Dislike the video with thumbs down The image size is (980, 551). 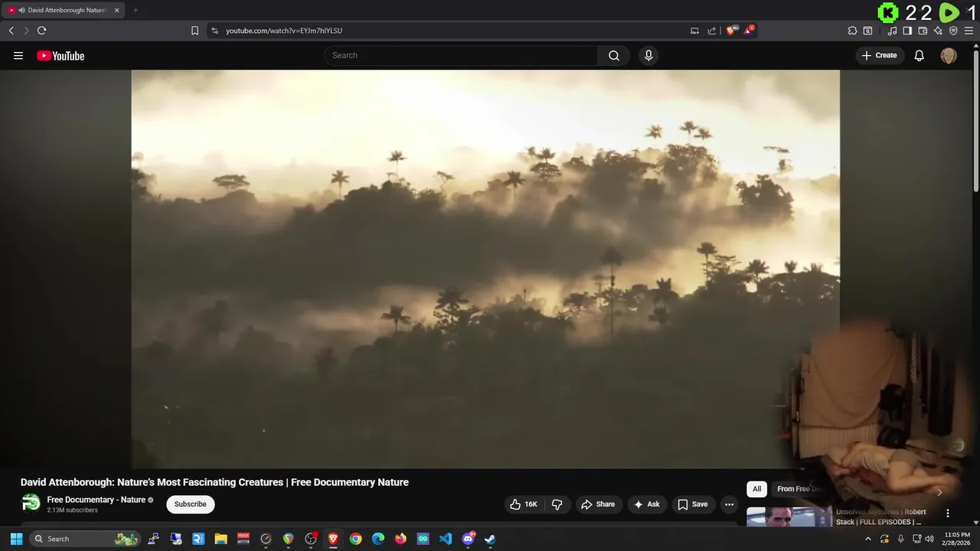coord(557,504)
